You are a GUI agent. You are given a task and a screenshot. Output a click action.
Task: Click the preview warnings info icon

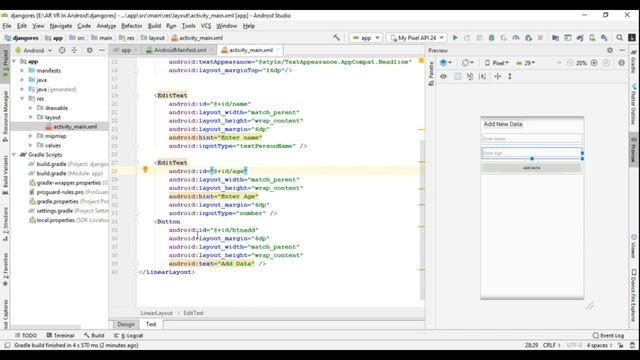pyautogui.click(x=622, y=63)
